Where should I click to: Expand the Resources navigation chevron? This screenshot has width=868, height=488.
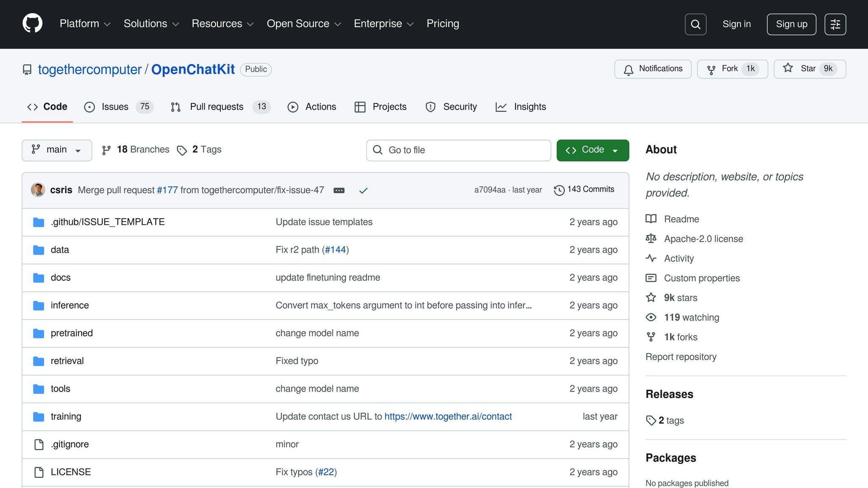click(x=250, y=24)
